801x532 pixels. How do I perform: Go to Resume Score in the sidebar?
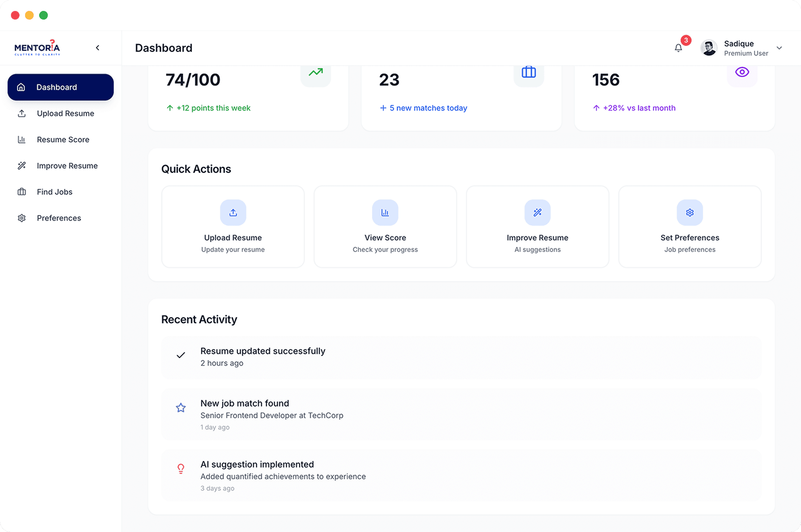[x=63, y=139]
